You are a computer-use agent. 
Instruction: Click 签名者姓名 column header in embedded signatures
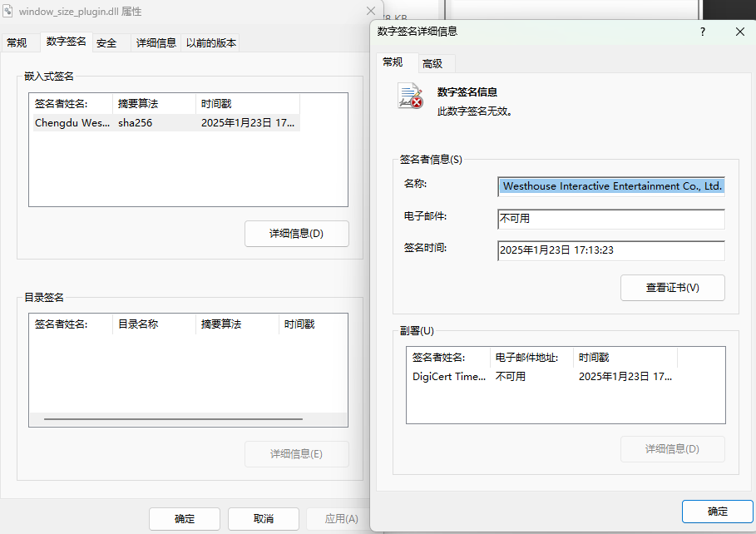(x=71, y=104)
